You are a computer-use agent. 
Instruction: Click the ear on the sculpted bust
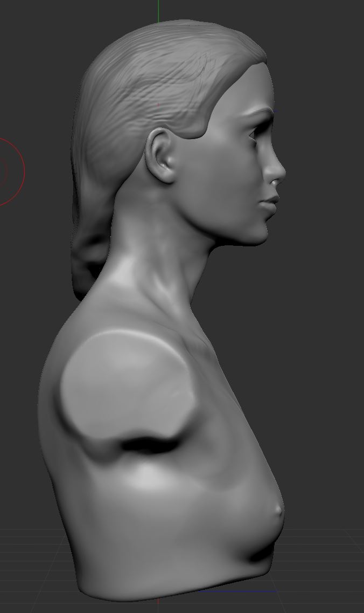160,156
